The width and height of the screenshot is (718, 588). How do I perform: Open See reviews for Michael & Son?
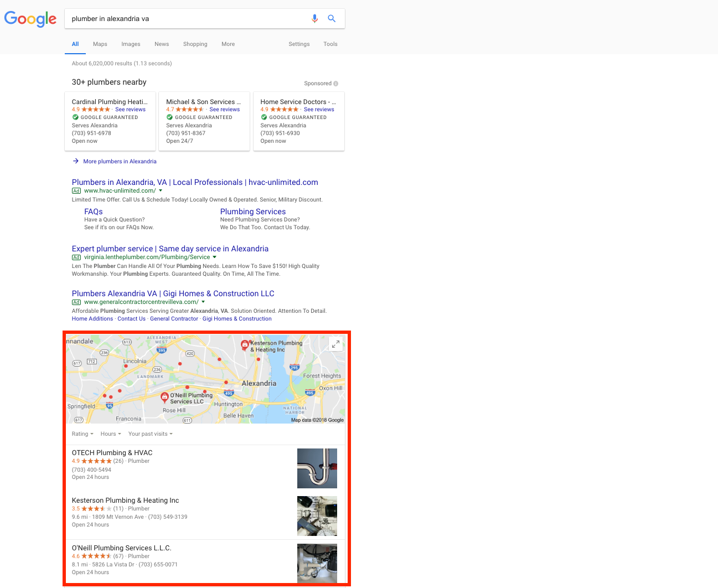(x=225, y=110)
